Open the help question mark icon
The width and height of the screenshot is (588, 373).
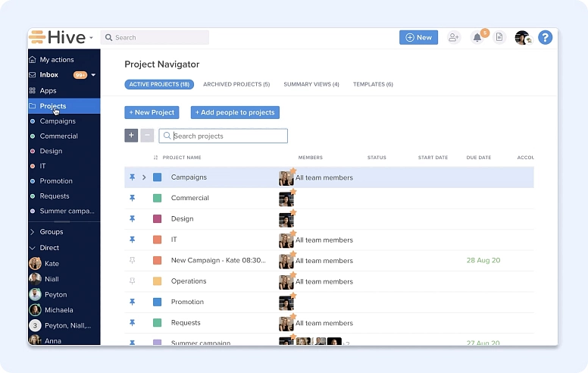click(545, 37)
